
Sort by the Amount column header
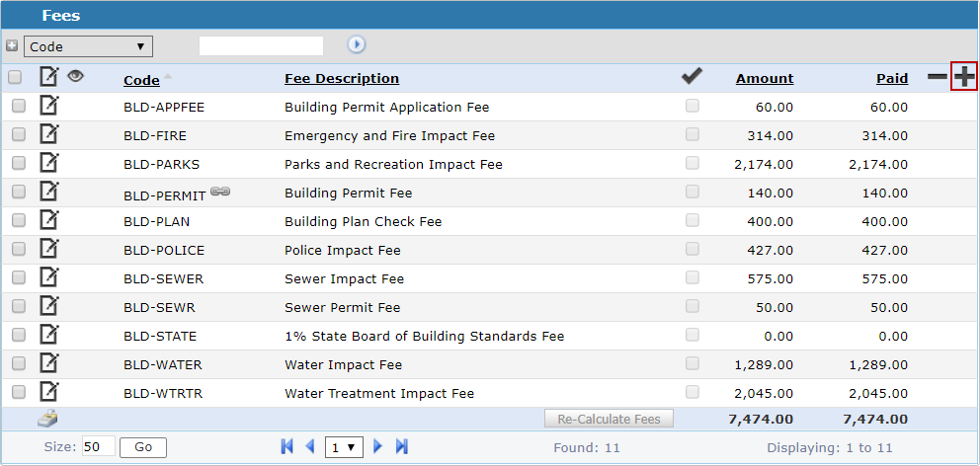coord(764,79)
